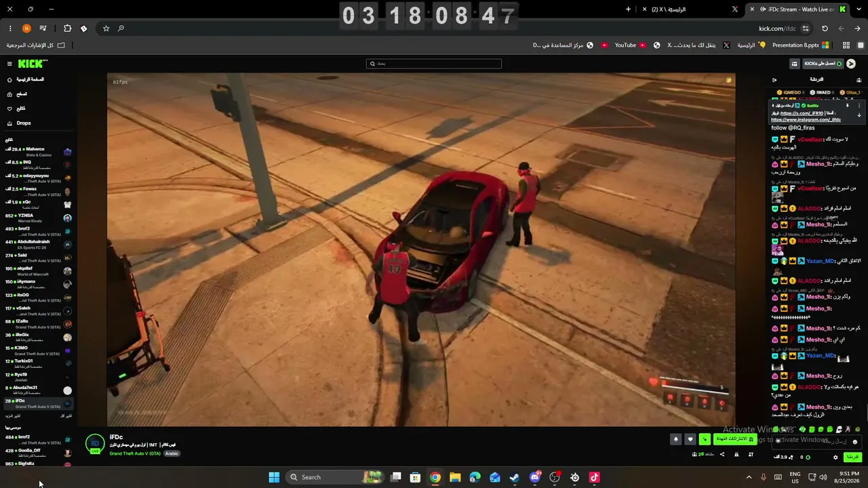This screenshot has height=488, width=868.
Task: Open File Explorer from the taskbar
Action: point(455,477)
